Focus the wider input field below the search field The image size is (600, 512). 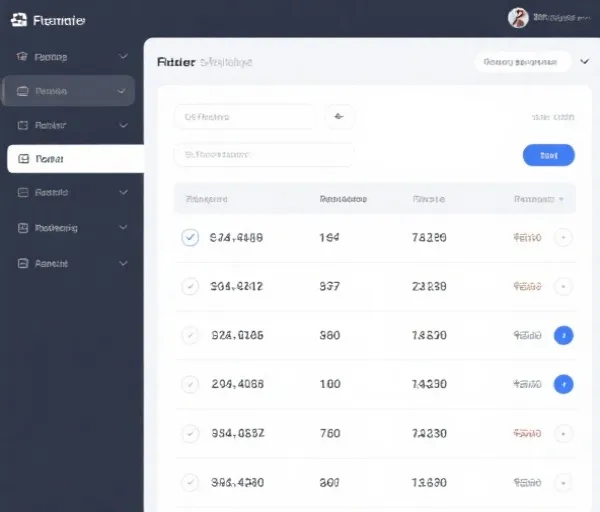(x=264, y=155)
